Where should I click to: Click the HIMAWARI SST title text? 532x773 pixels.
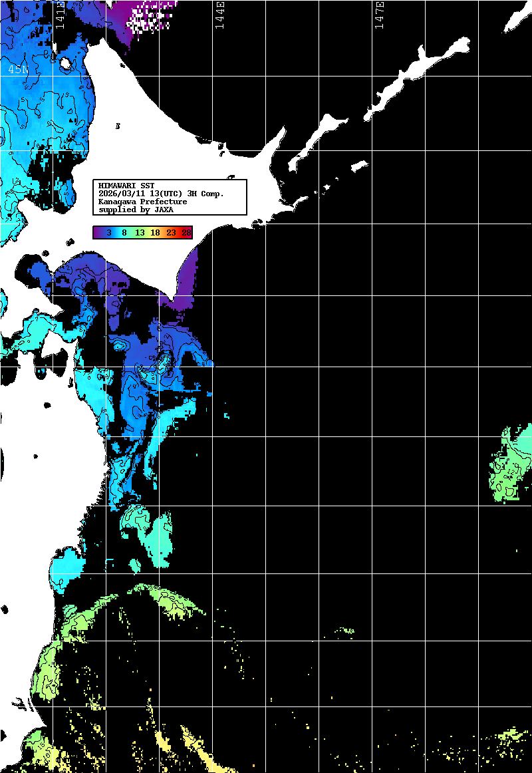pyautogui.click(x=126, y=185)
